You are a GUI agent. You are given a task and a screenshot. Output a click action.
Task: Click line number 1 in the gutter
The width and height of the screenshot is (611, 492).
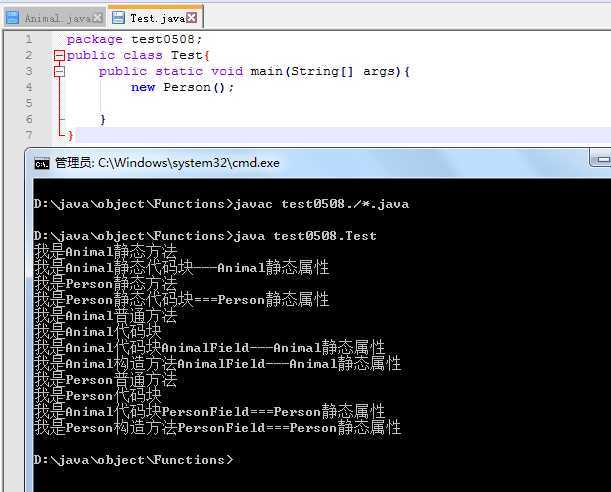[x=28, y=39]
